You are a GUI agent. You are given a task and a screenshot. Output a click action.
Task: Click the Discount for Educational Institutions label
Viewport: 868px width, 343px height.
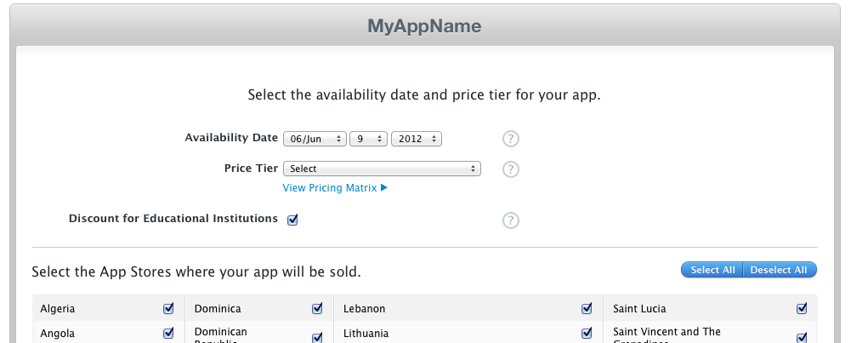click(173, 219)
